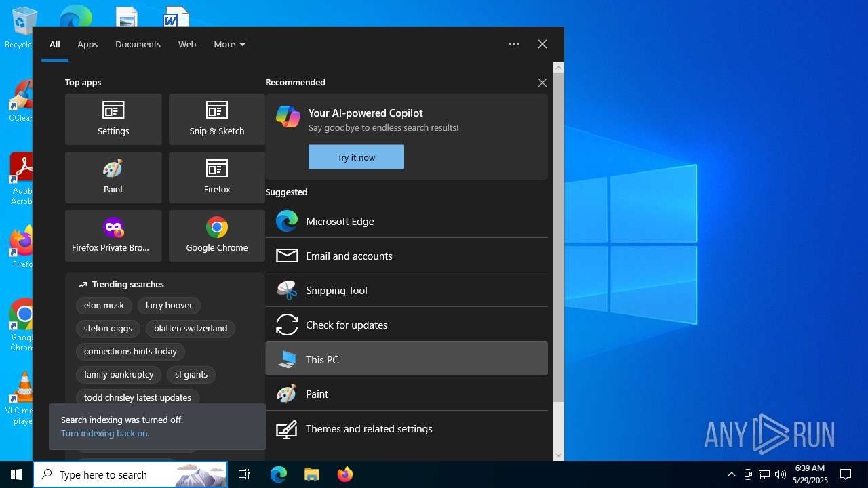Click the Type here to search box

tap(130, 474)
